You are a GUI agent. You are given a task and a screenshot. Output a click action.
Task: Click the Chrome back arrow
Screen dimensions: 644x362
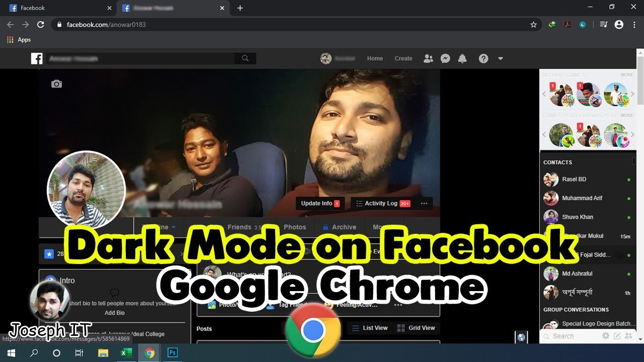point(10,24)
